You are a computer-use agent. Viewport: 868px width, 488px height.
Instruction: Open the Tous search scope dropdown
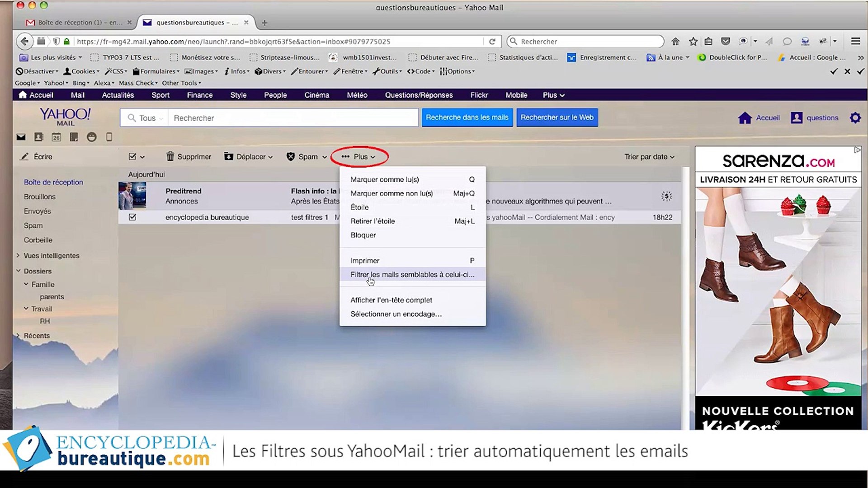[x=145, y=118]
